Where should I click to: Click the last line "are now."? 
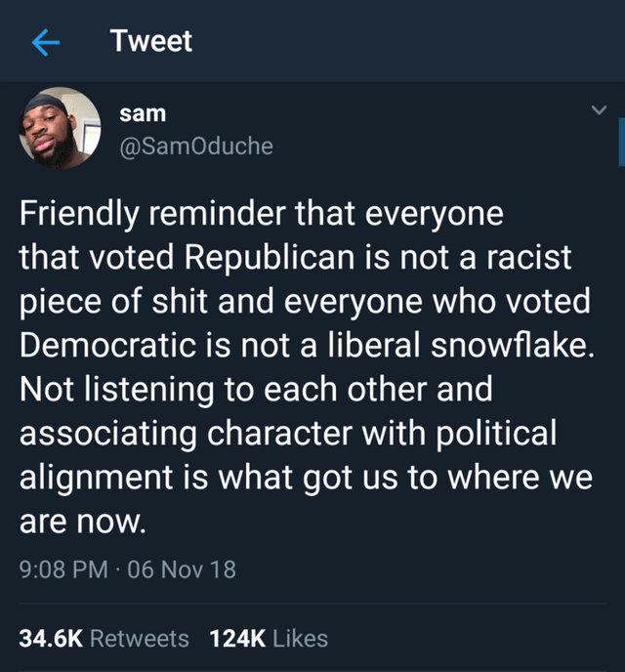[x=83, y=522]
